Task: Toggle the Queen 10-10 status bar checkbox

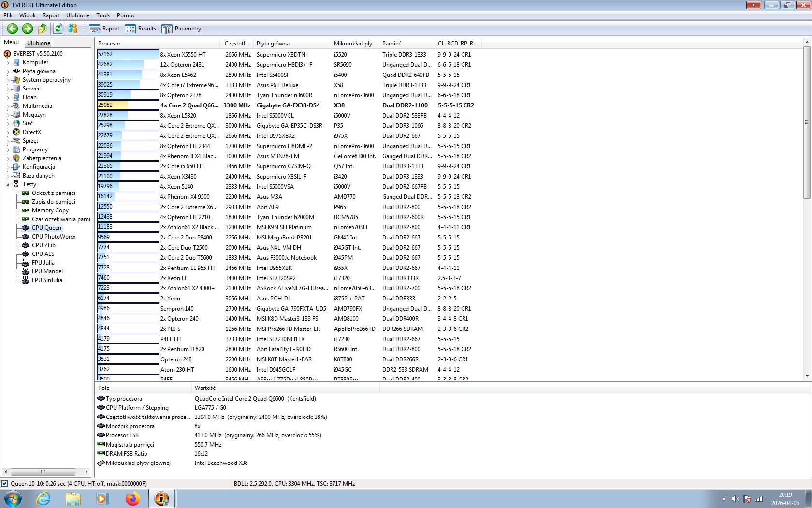Action: [x=5, y=483]
